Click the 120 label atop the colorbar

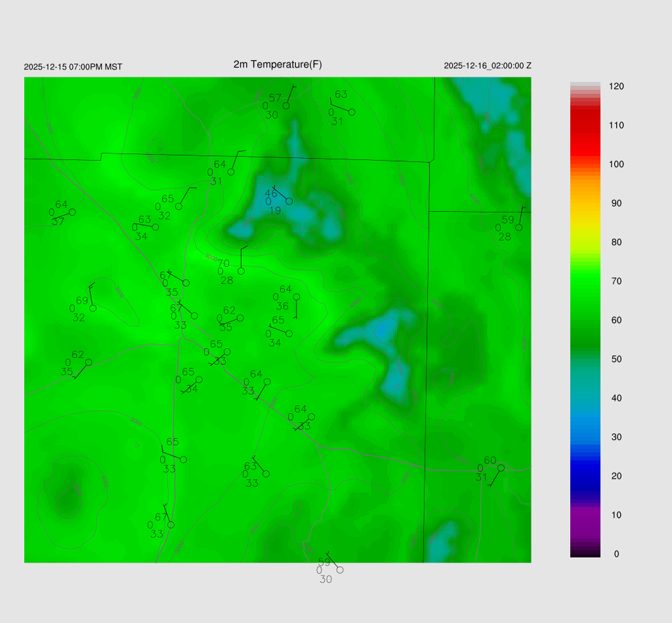click(x=616, y=87)
